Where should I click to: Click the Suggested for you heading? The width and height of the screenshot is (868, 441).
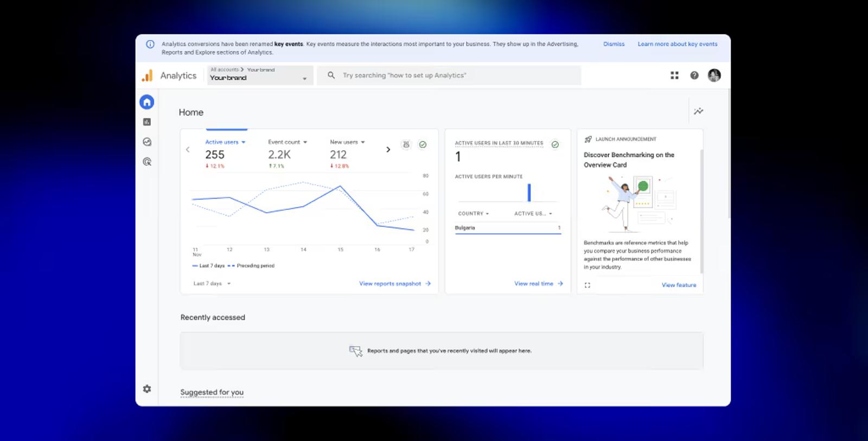click(212, 392)
